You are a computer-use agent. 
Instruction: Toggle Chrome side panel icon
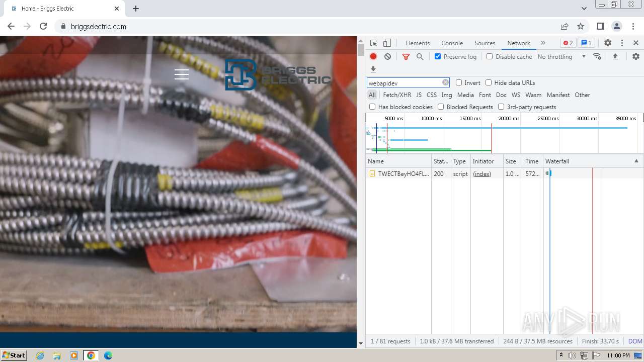601,27
